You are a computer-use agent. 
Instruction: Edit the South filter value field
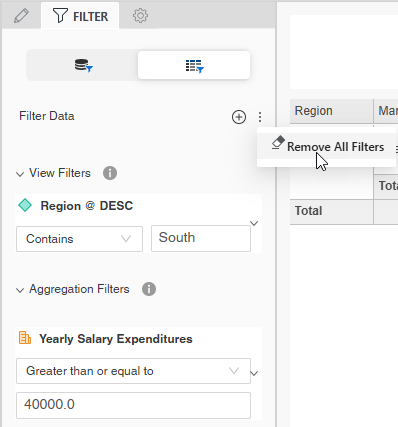point(201,238)
